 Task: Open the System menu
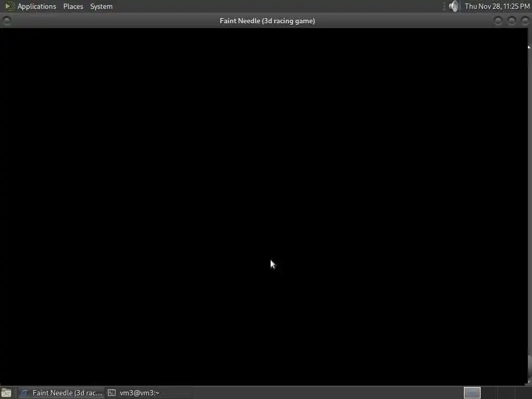tap(101, 6)
